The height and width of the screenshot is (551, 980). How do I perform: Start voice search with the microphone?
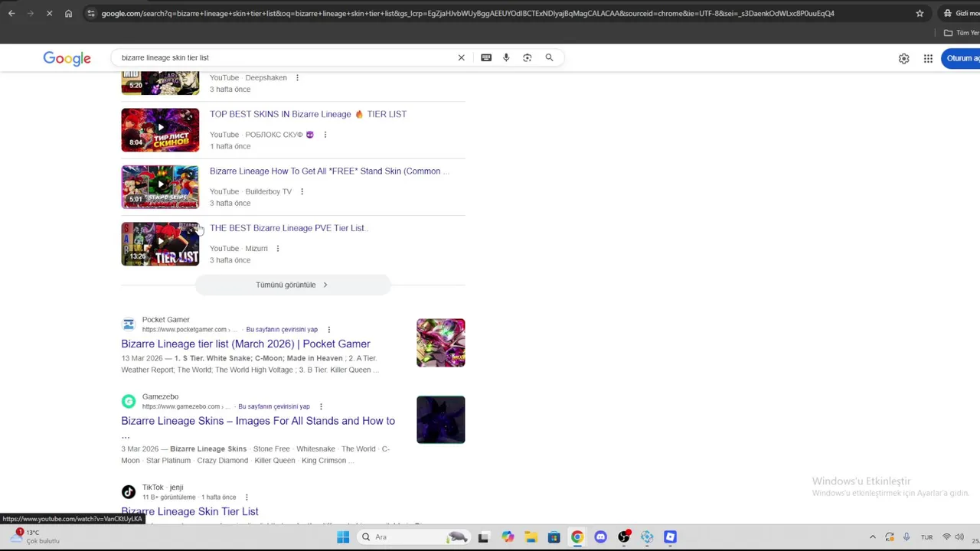(x=506, y=57)
